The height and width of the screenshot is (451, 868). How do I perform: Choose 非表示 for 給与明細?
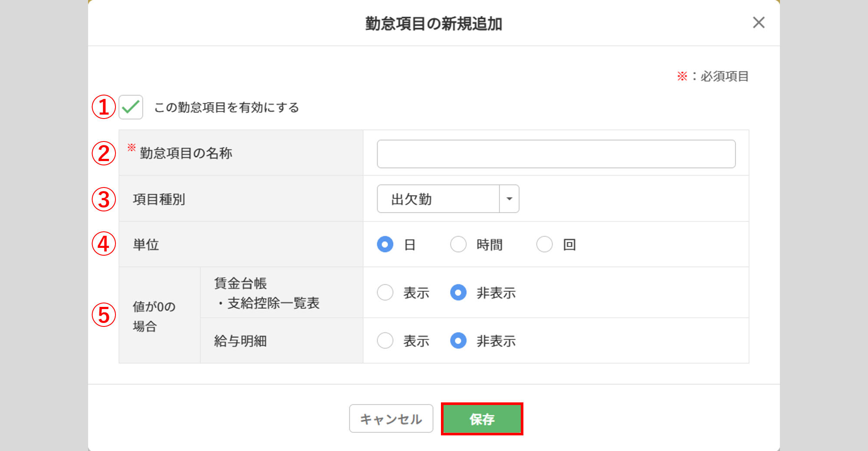[458, 341]
